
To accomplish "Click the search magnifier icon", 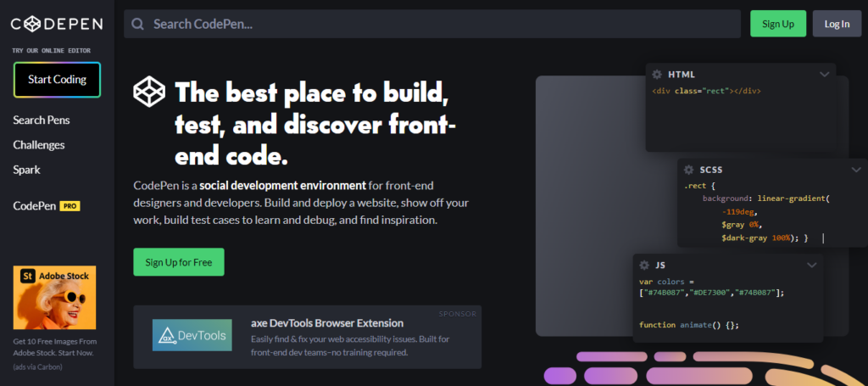I will [x=137, y=24].
